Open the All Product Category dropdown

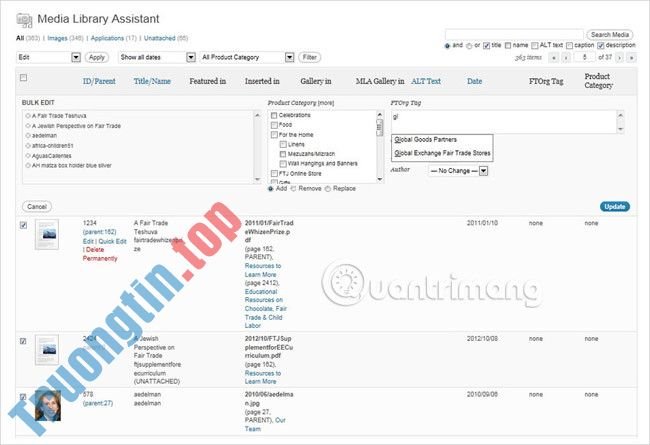(247, 57)
